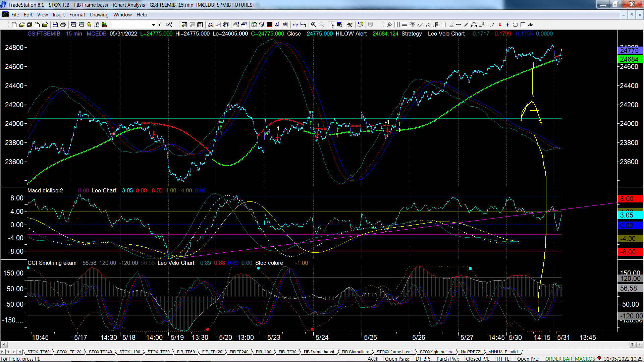
Task: Select the double-headed horizontal arrow tool
Action: 459,25
